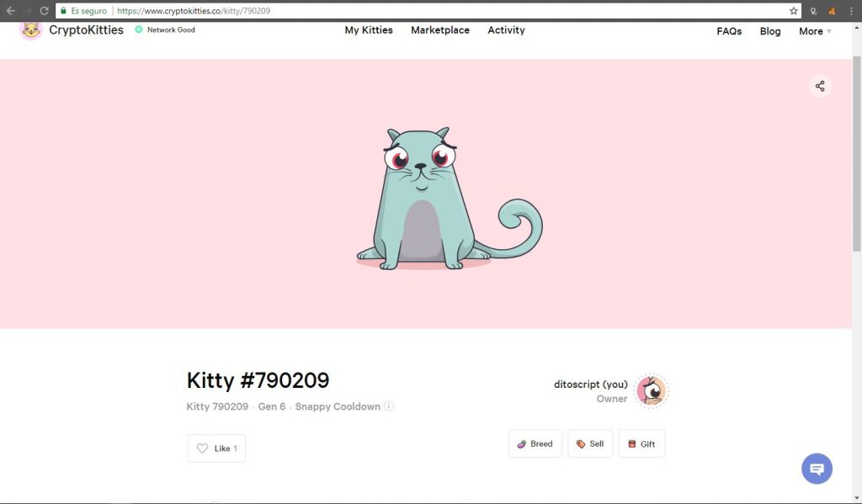Bookmark page with the star icon

pyautogui.click(x=793, y=10)
